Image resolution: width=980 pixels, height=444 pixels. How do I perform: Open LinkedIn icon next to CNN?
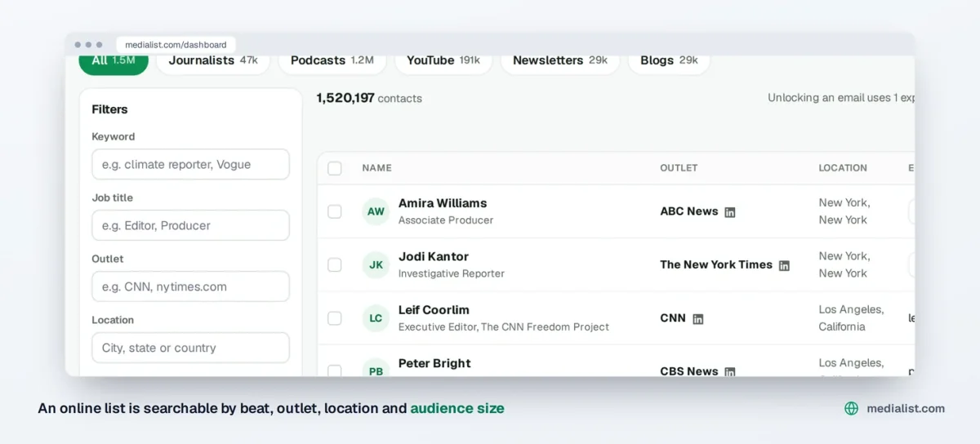coord(697,319)
